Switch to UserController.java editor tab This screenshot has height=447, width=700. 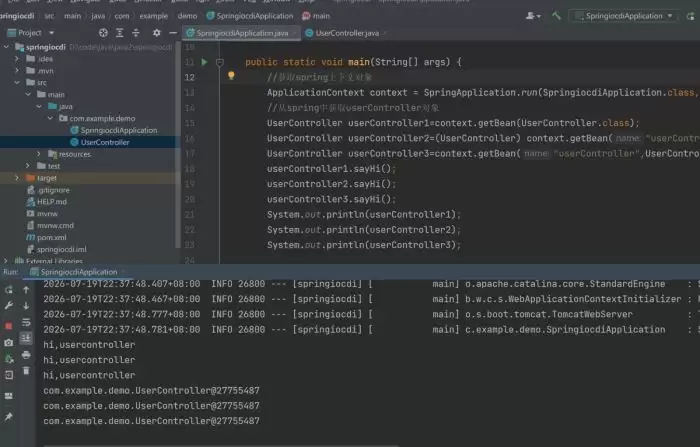tap(346, 33)
